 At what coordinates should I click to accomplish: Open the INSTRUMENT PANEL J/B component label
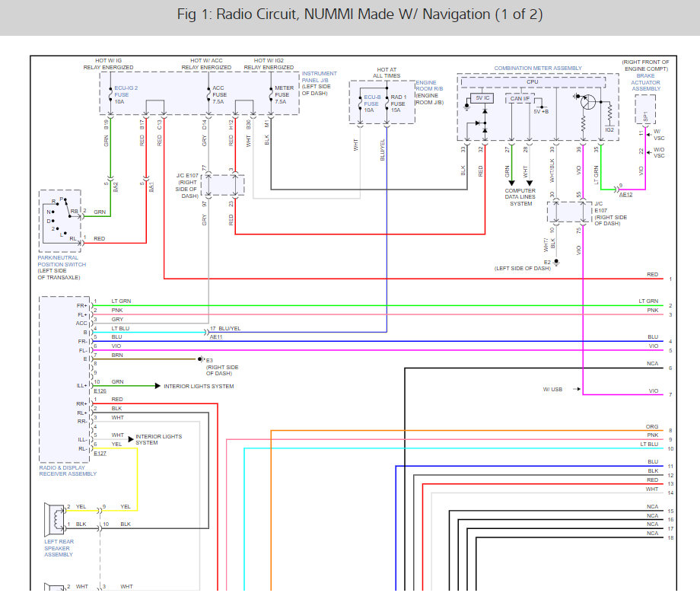click(x=320, y=77)
